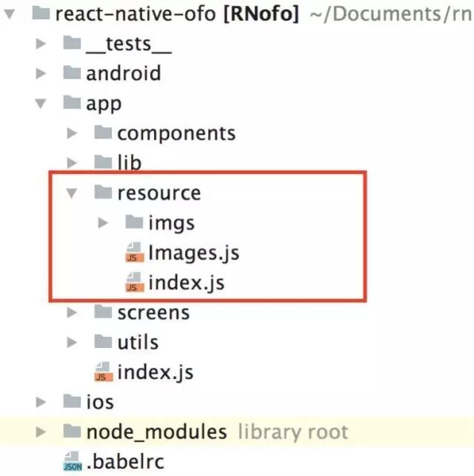
Task: Expand the __tests__ folder arrow
Action: [41, 44]
